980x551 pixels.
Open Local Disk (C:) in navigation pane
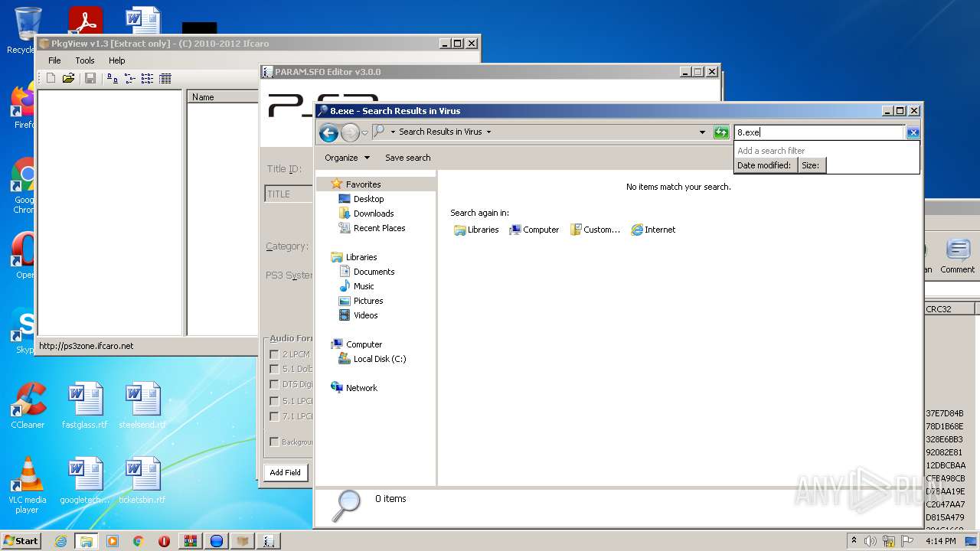(379, 359)
